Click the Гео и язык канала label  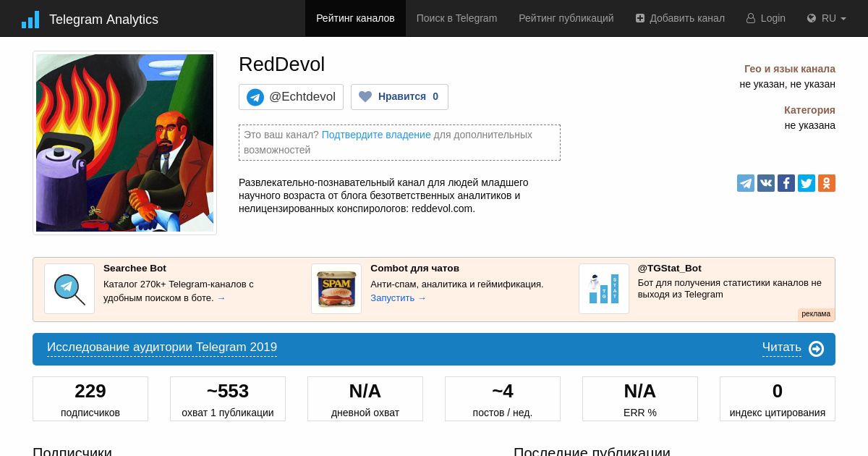pyautogui.click(x=790, y=69)
